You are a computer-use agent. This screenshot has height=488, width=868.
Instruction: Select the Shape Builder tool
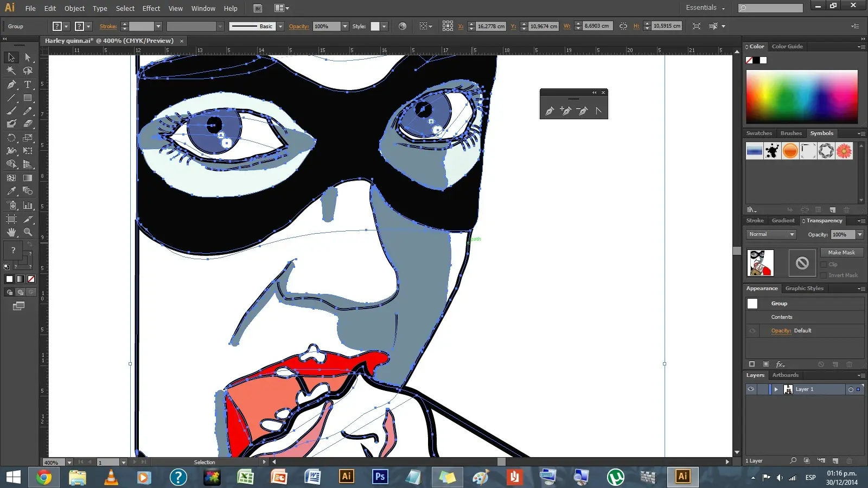11,164
